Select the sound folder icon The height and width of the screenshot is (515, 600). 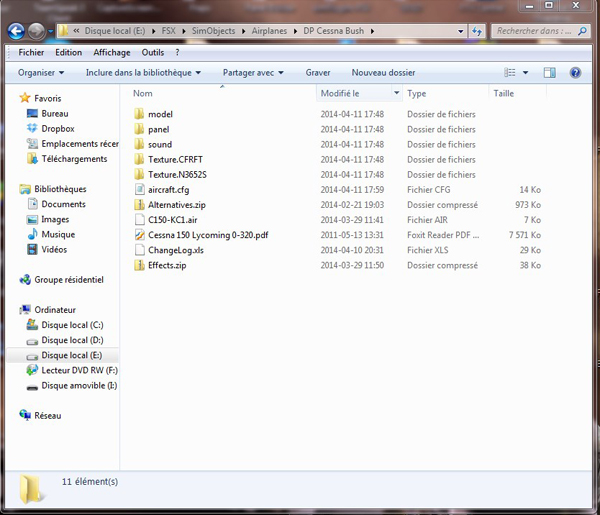[139, 144]
